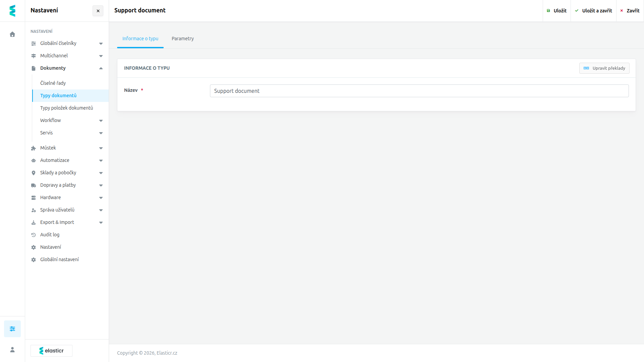Screen dimensions: 644x362
Task: Collapse the Dokumenty section arrow
Action: click(101, 68)
